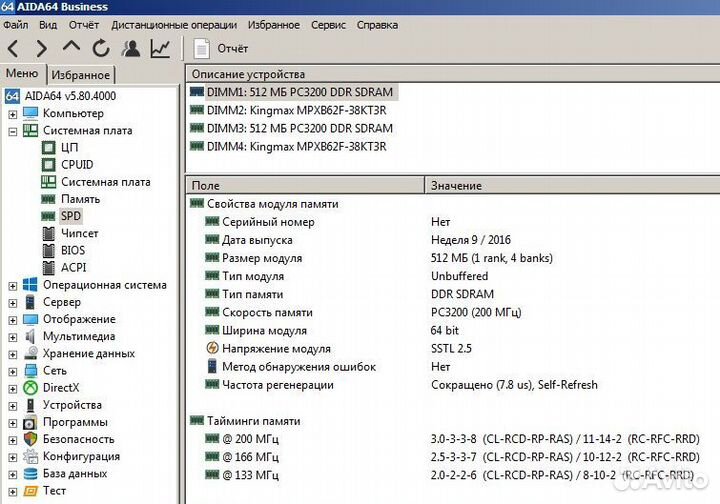Click the Устройства device icon
The height and width of the screenshot is (504, 720).
[30, 405]
